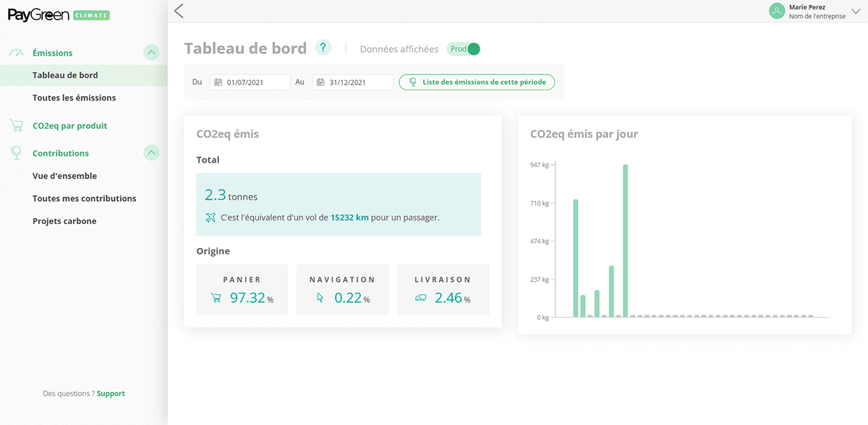Open Projets carbone

[x=64, y=221]
